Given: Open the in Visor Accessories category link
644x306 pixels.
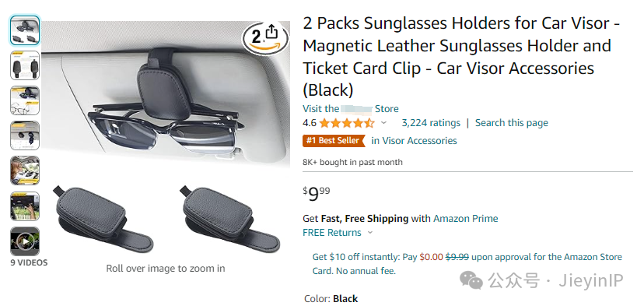Looking at the screenshot, I should [414, 141].
